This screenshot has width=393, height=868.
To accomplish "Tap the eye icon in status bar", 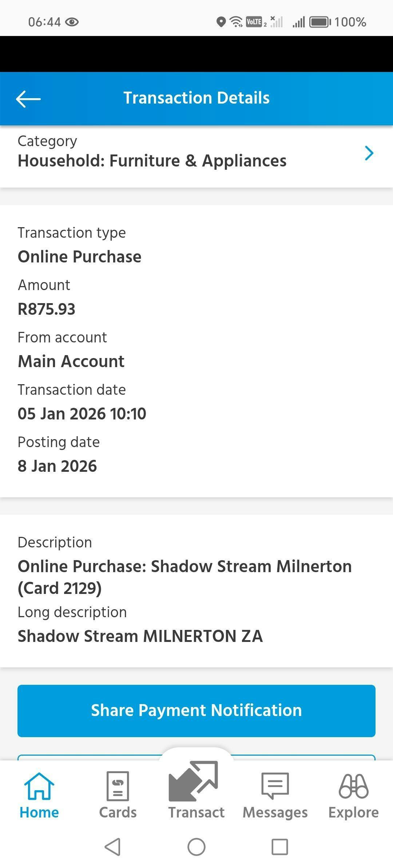I will [72, 22].
